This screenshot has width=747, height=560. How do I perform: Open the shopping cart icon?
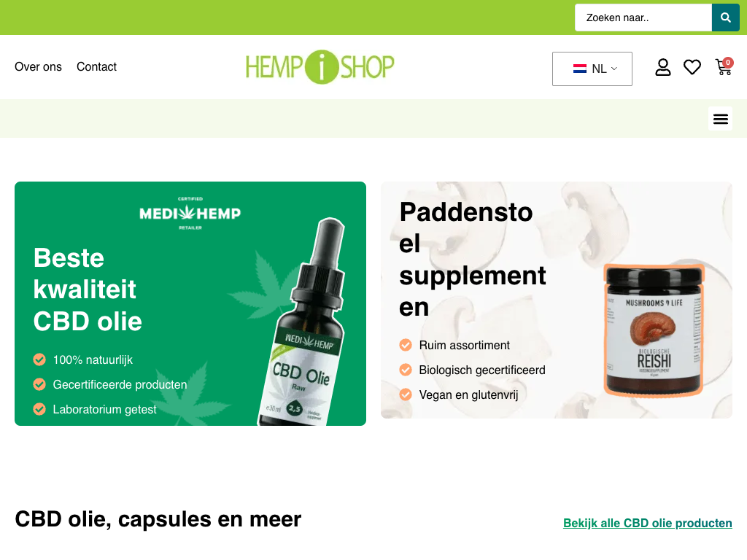tap(724, 67)
